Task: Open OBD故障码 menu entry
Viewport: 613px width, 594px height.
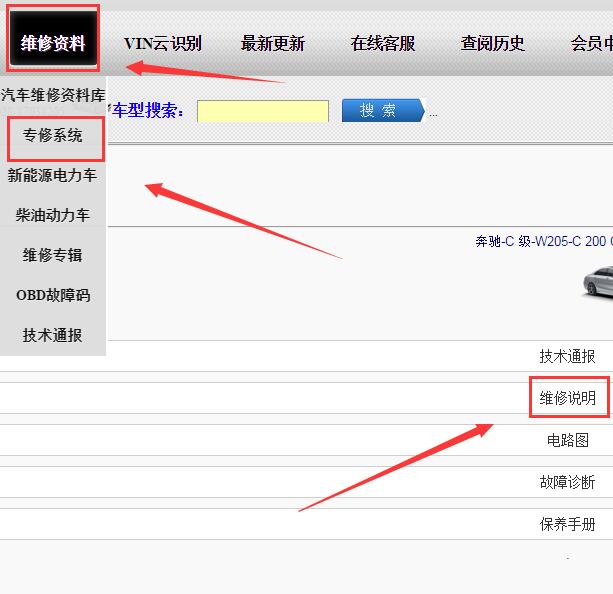Action: click(53, 296)
